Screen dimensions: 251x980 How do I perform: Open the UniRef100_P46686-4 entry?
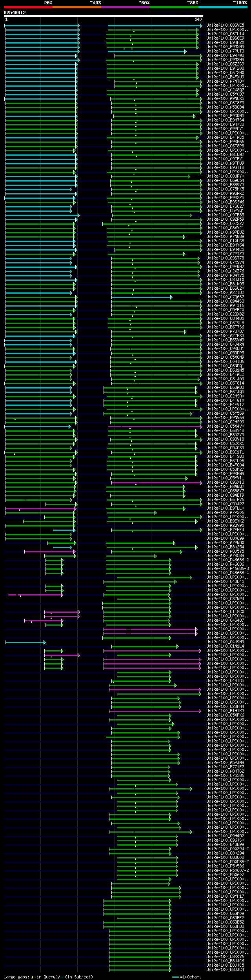[x=227, y=573]
